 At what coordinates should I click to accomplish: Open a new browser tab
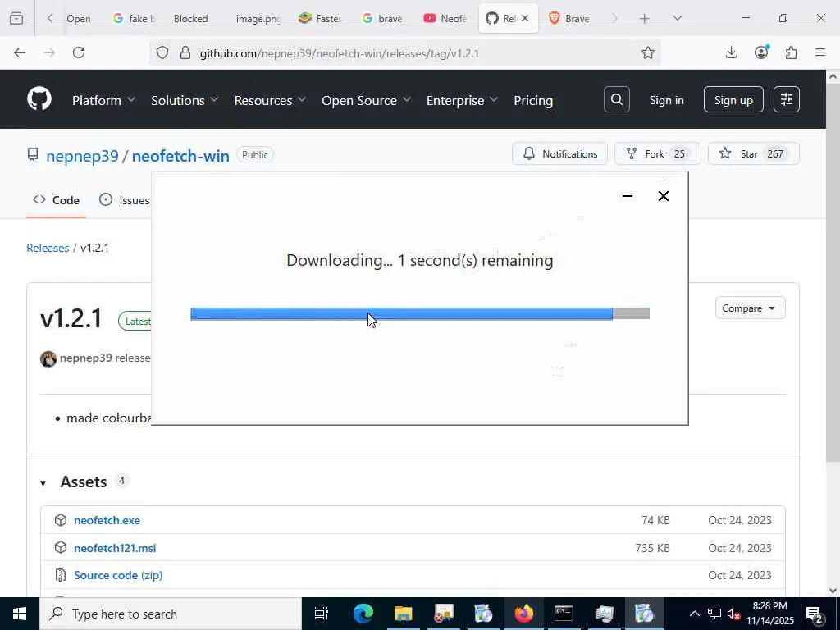pyautogui.click(x=645, y=18)
